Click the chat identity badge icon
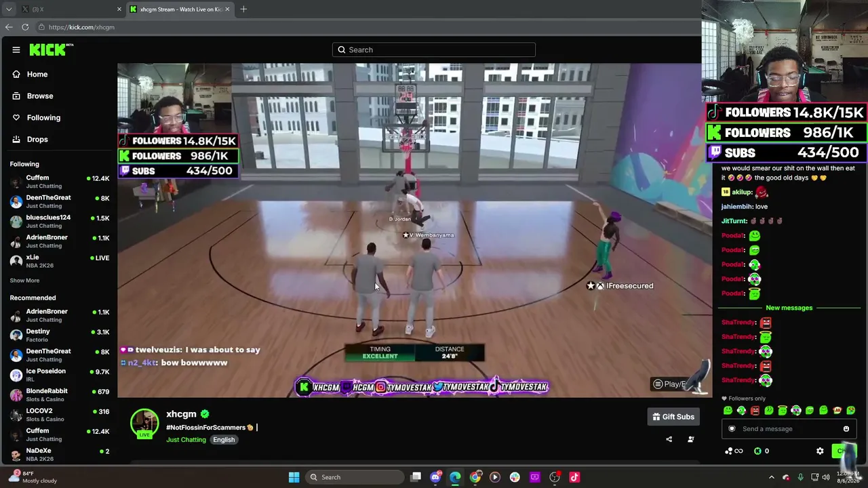Screen dimensions: 868x488 tap(732, 428)
